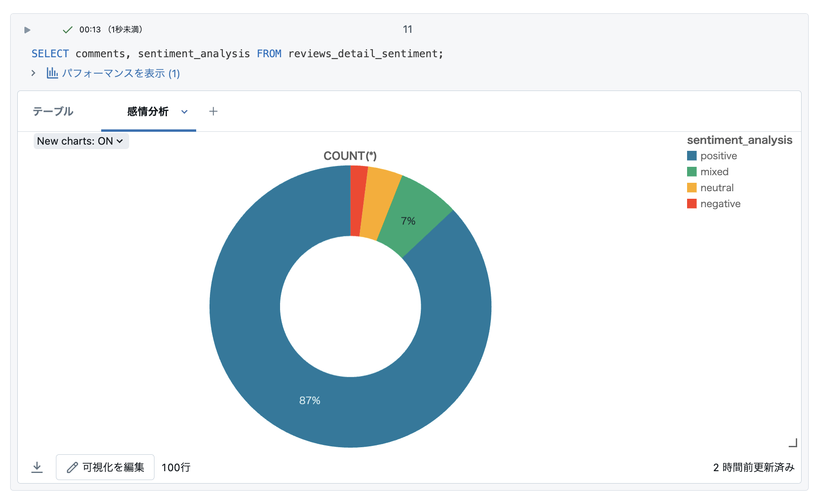Screen dimensions: 822x504
Task: Click the 可視化を編集 button
Action: pyautogui.click(x=105, y=467)
